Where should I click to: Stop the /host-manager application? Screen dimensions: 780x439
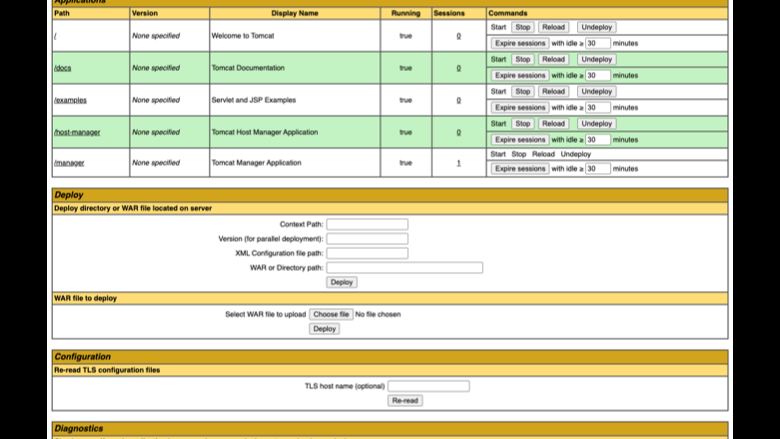click(522, 124)
